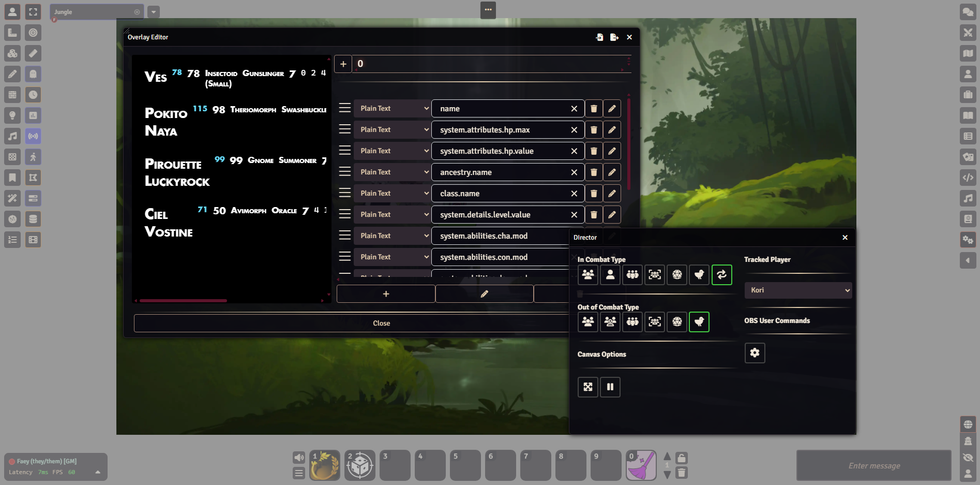The width and height of the screenshot is (980, 485).
Task: Click the Close button in Overlay Editor
Action: coord(382,324)
